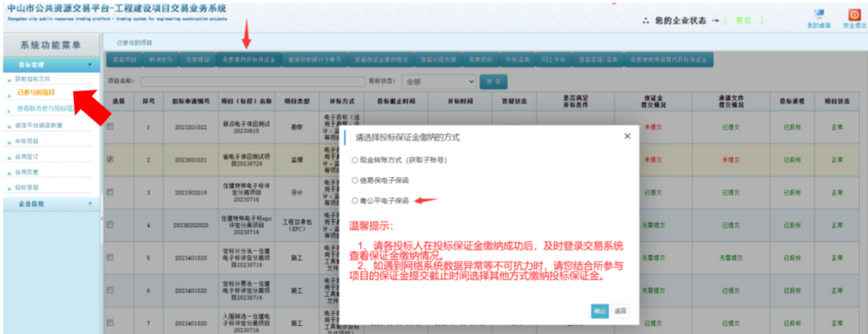The image size is (868, 334).
Task: Click the 搜索 button
Action: tap(493, 81)
